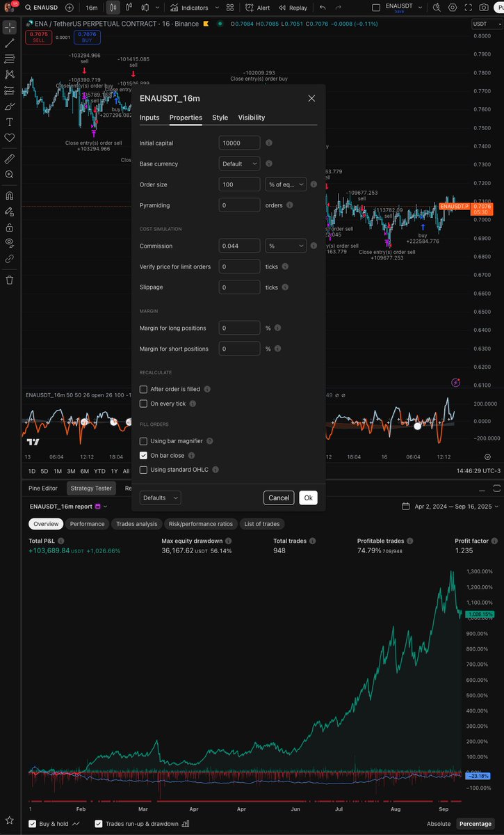Click the redo arrow

[x=339, y=8]
